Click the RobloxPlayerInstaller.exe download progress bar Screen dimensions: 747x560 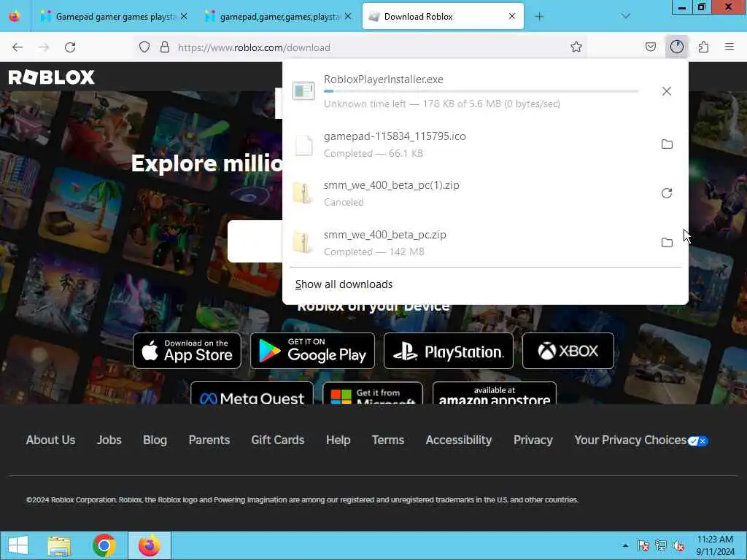tap(481, 91)
